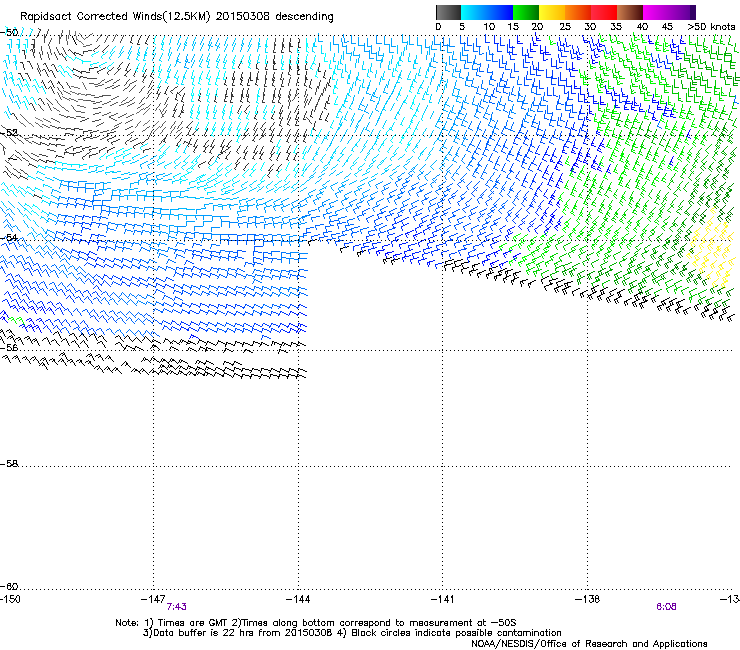
Task: Click the blue 10-15 knots legend swatch
Action: coord(500,12)
